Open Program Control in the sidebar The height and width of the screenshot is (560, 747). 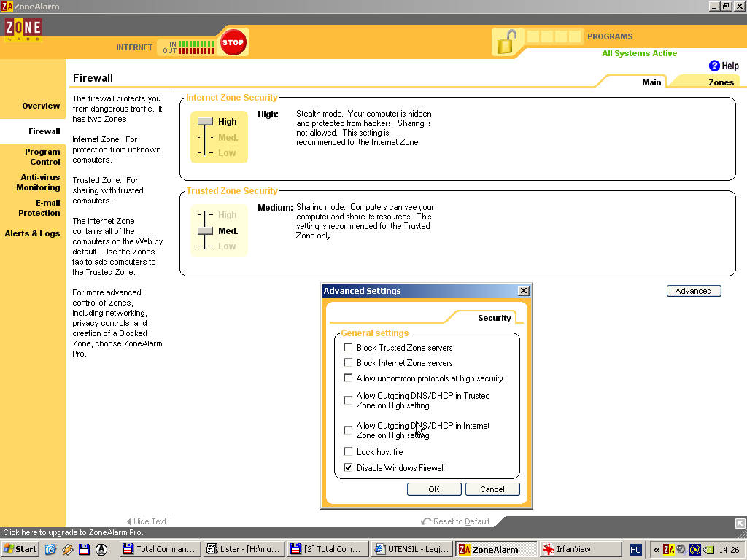click(42, 157)
